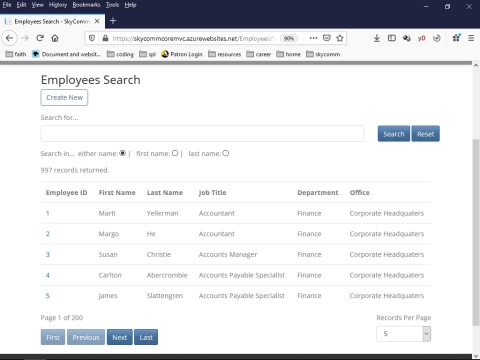Open employee ID 3 link
Screen dimensions: 480x360
point(48,255)
